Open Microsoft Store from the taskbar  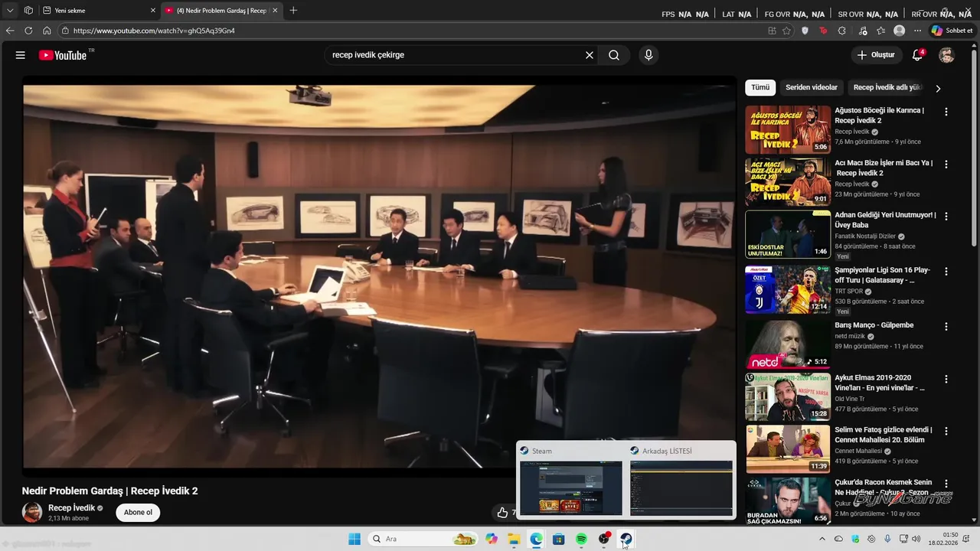[559, 539]
